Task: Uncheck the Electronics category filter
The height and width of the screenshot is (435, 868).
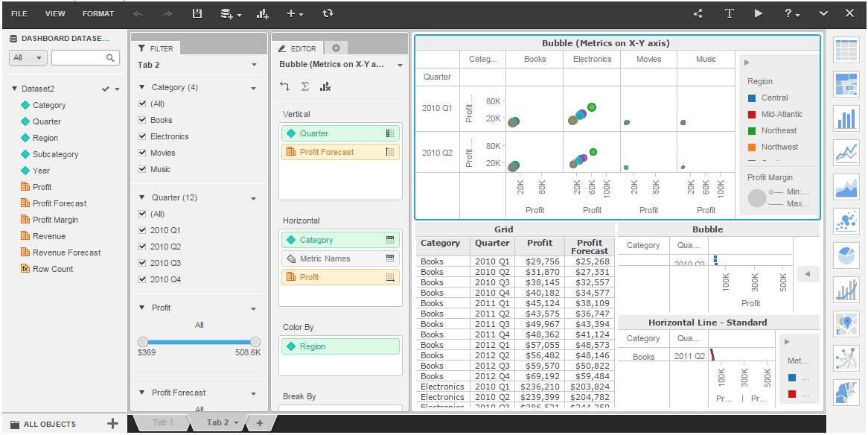Action: 142,136
